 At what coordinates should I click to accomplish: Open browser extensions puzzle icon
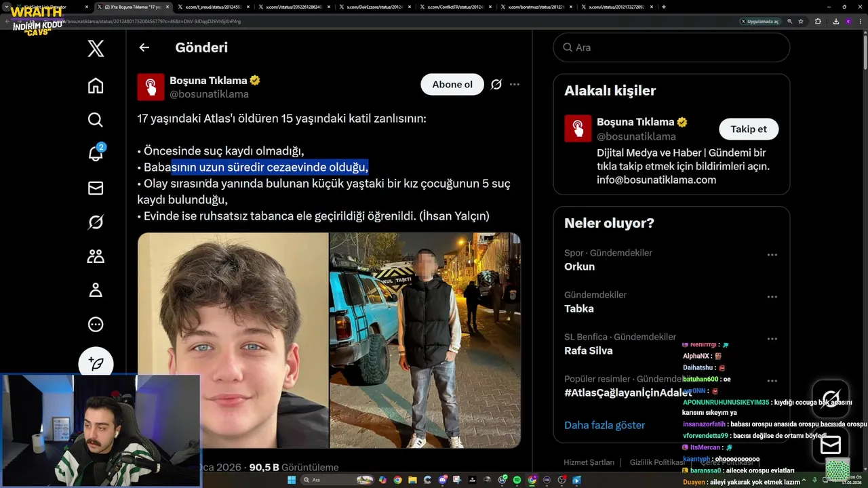(818, 21)
